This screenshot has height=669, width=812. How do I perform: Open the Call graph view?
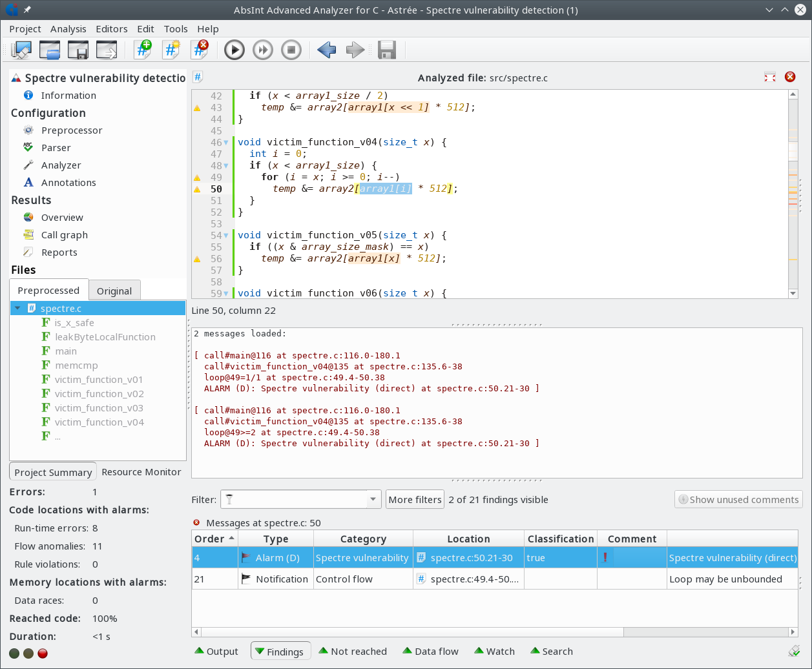65,235
